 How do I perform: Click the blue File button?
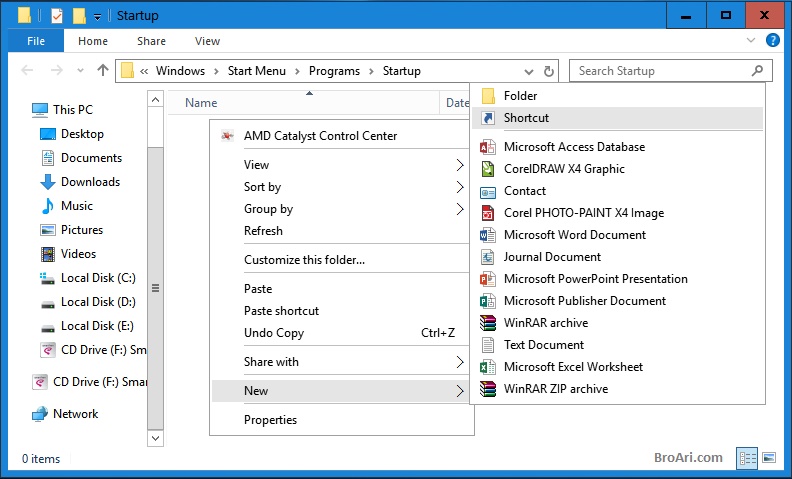coord(36,41)
